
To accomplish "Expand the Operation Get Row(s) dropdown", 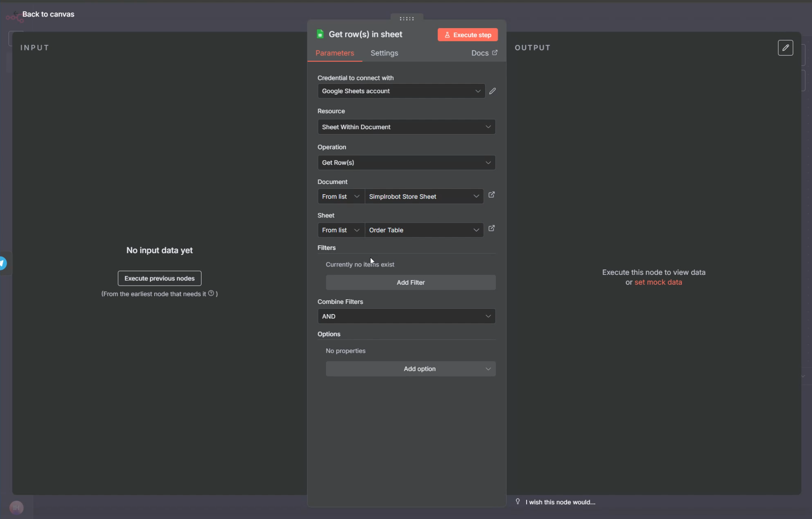I will pyautogui.click(x=406, y=163).
